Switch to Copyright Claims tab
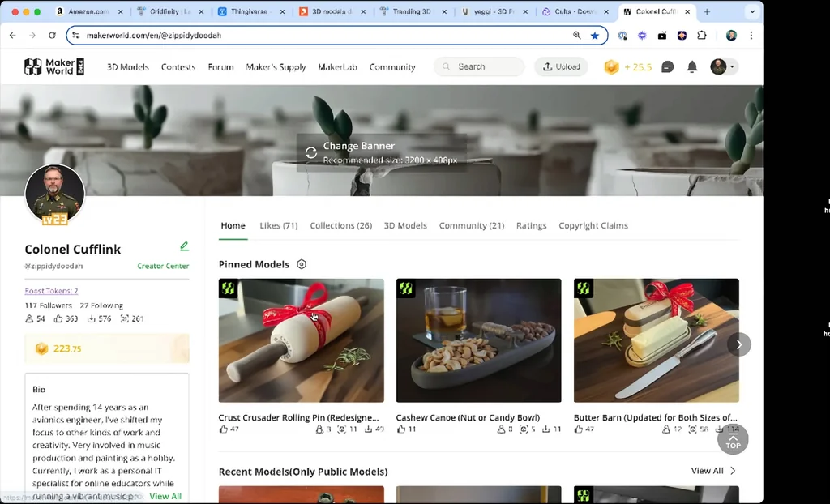The width and height of the screenshot is (830, 504). tap(593, 225)
